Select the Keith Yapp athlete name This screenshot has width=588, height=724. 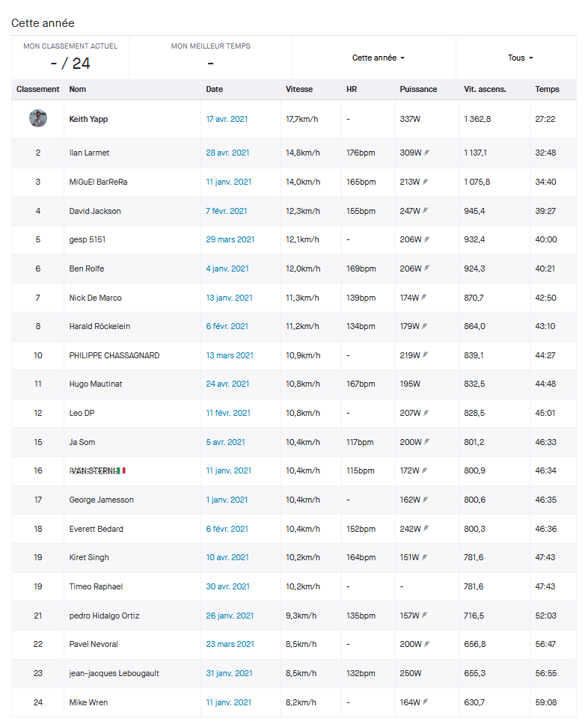[88, 119]
